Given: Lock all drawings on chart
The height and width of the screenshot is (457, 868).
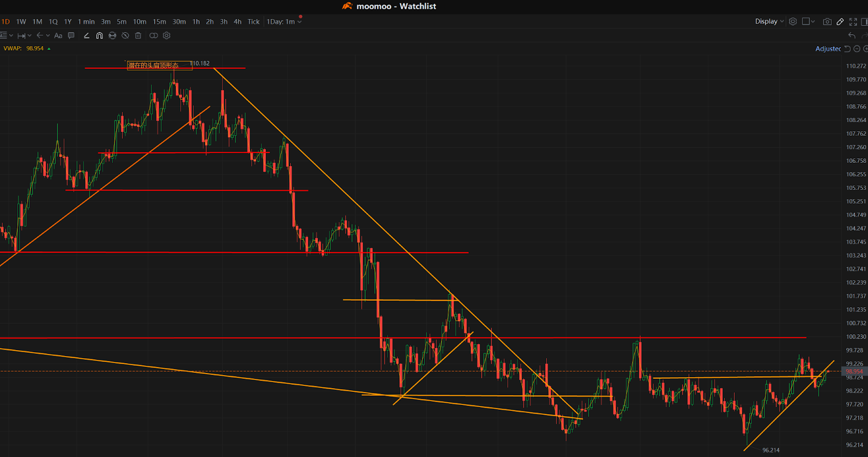Looking at the screenshot, I should (112, 36).
